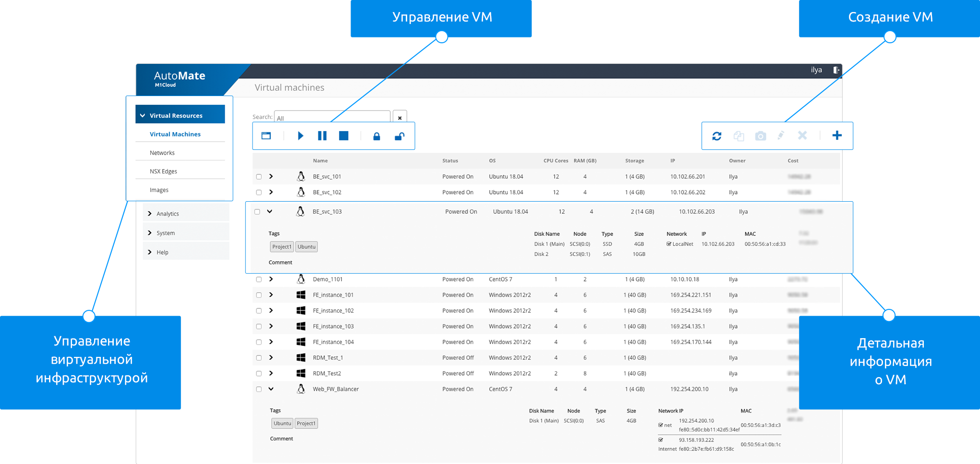Click Ubuntu tag under BE_svc_103
Screen dimensions: 980x464
tap(306, 247)
